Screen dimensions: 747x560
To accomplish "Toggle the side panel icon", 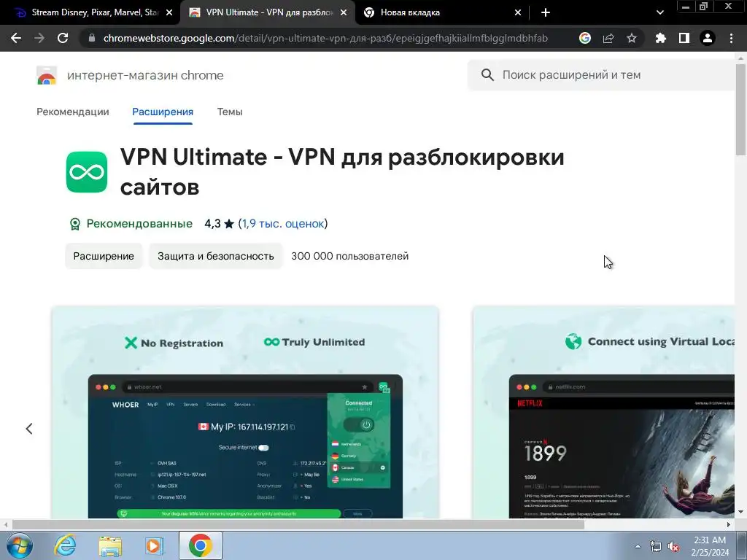I will pyautogui.click(x=684, y=38).
